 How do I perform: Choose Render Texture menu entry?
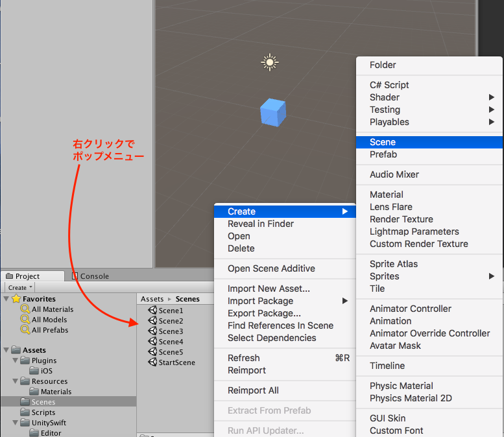point(429,219)
